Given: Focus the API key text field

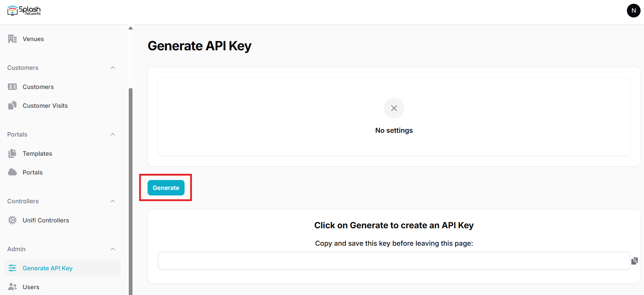Looking at the screenshot, I should (x=394, y=261).
